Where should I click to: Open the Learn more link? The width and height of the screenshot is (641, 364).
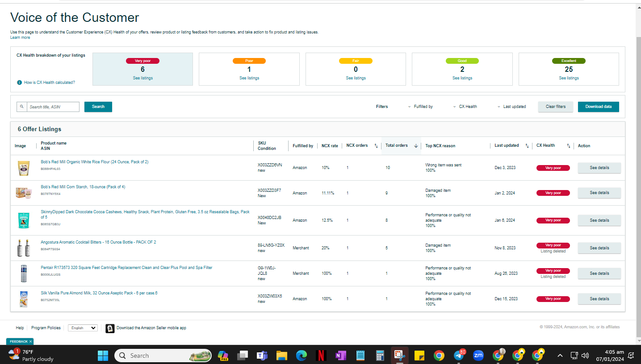point(20,37)
